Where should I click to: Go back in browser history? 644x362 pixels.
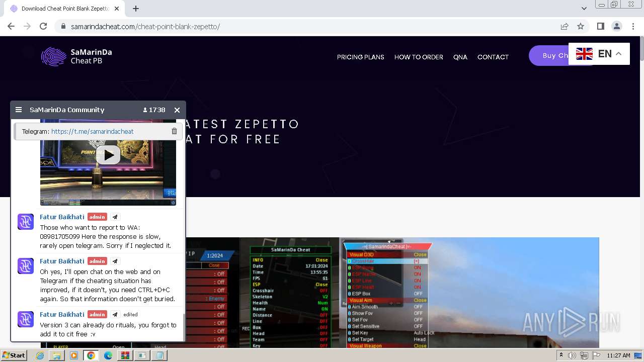point(11,26)
